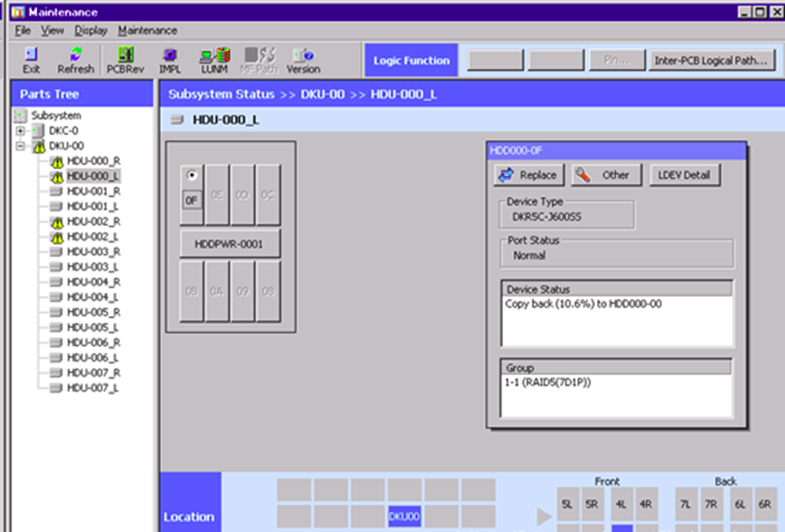The width and height of the screenshot is (785, 532).
Task: Click the Exit toolbar icon
Action: (31, 60)
